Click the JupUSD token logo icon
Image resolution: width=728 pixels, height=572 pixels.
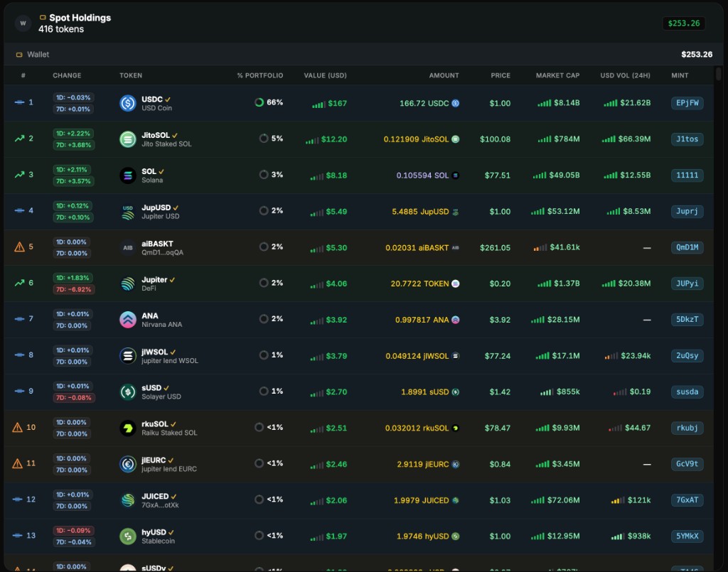click(128, 212)
